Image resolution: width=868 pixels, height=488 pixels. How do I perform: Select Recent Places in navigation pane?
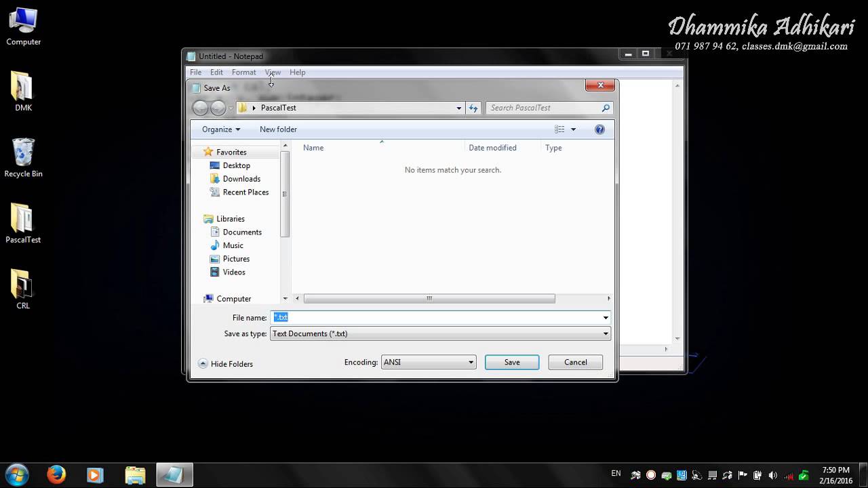click(245, 192)
